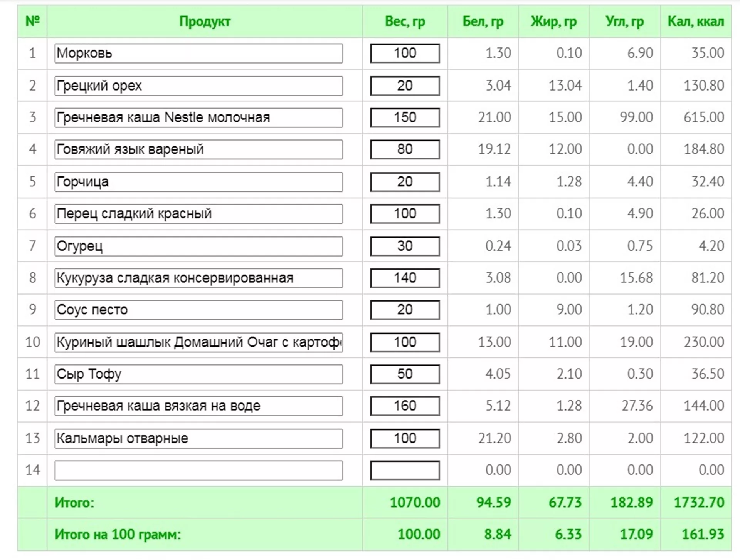This screenshot has height=560, width=740.
Task: Select the Гречневая каша Nestle молочная field
Action: click(198, 117)
